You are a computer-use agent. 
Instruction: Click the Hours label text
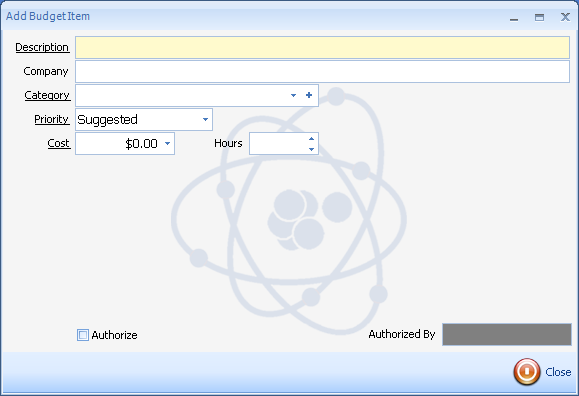point(228,143)
